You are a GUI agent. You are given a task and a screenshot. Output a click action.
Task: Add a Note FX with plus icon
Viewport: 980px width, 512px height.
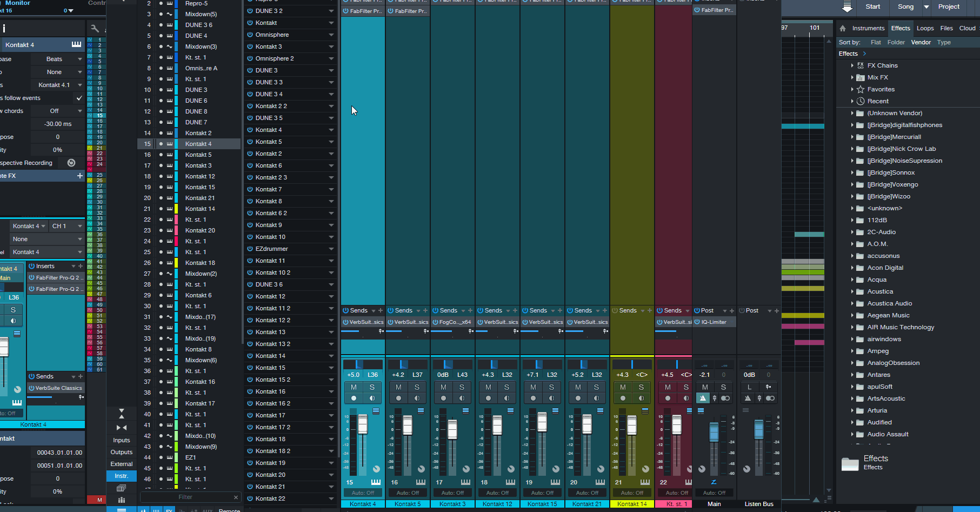[x=80, y=176]
